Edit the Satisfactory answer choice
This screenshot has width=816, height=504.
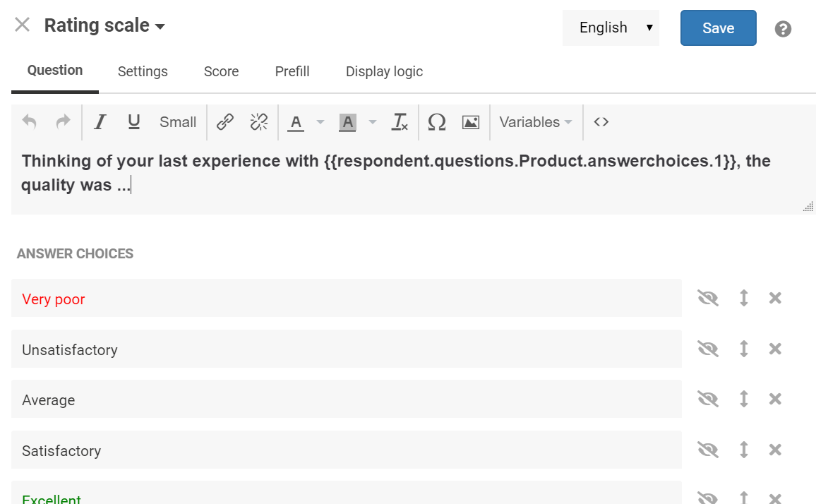[x=347, y=450]
